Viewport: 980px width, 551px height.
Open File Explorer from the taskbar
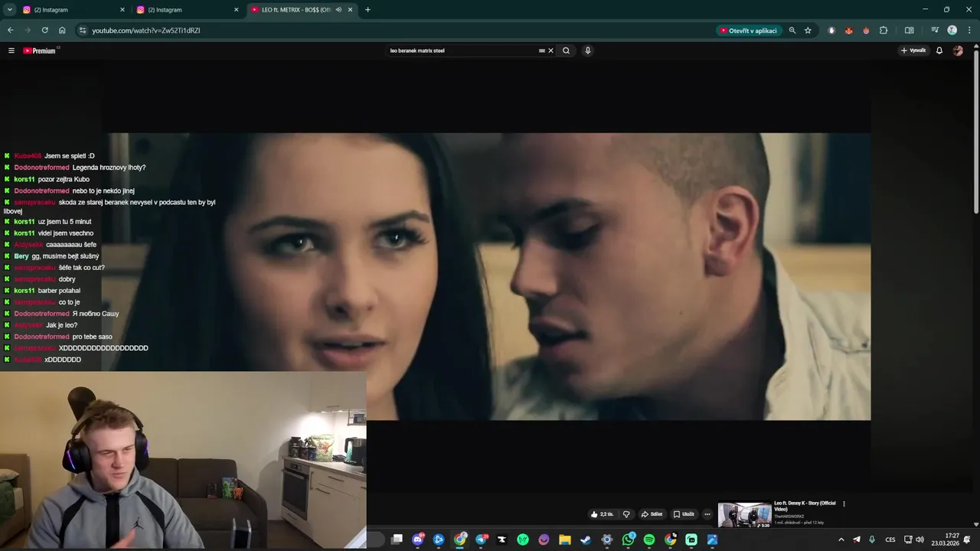click(565, 540)
